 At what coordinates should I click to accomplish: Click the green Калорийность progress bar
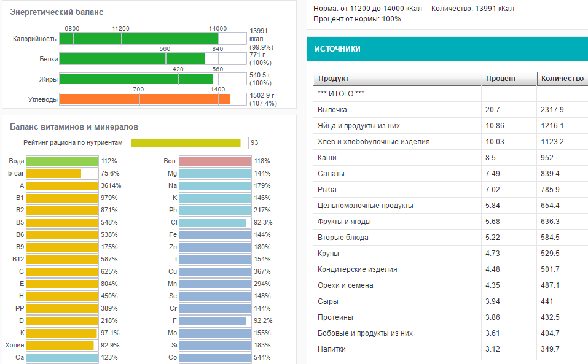[139, 39]
